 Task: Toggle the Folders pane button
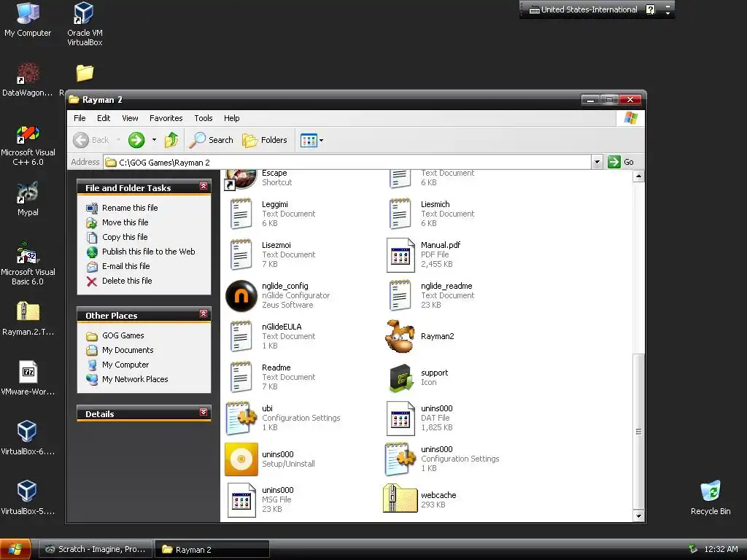(265, 140)
